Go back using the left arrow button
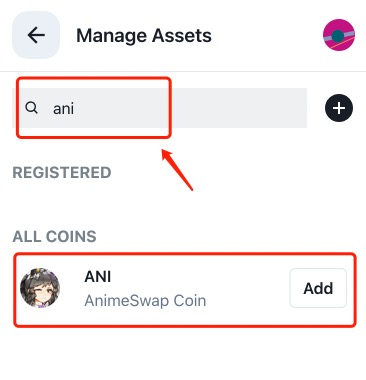 (36, 35)
